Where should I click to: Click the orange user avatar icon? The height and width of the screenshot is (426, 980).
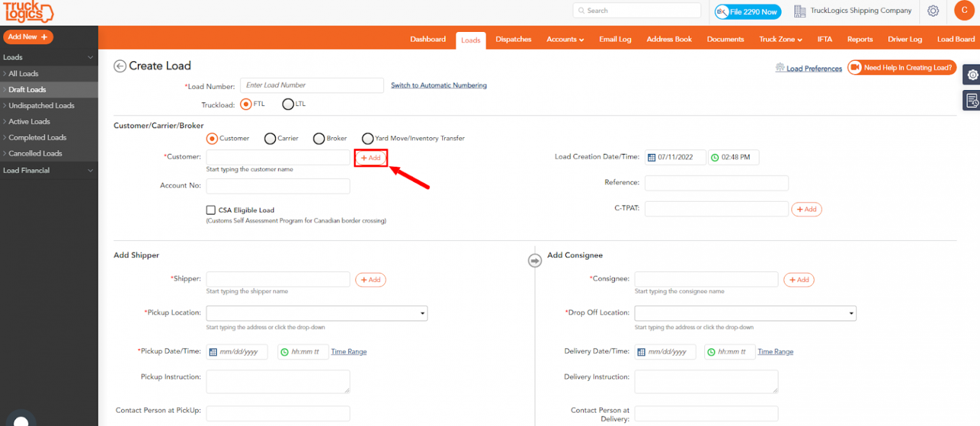(x=964, y=10)
